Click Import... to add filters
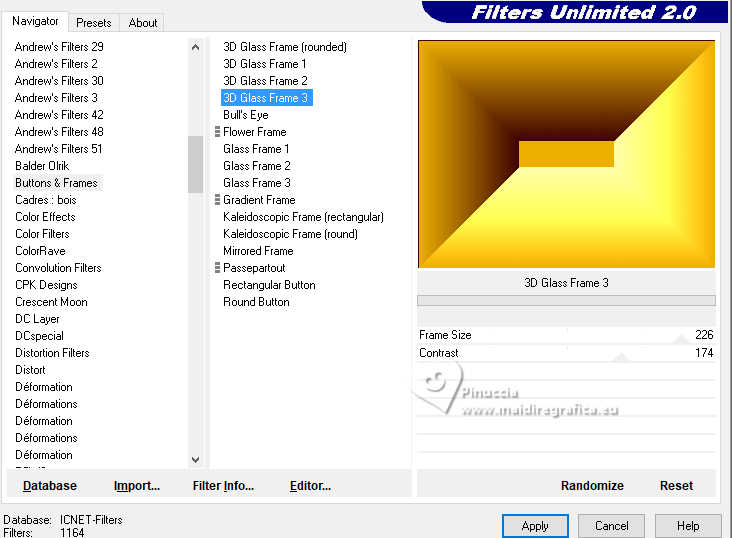The width and height of the screenshot is (732, 538). coord(137,486)
